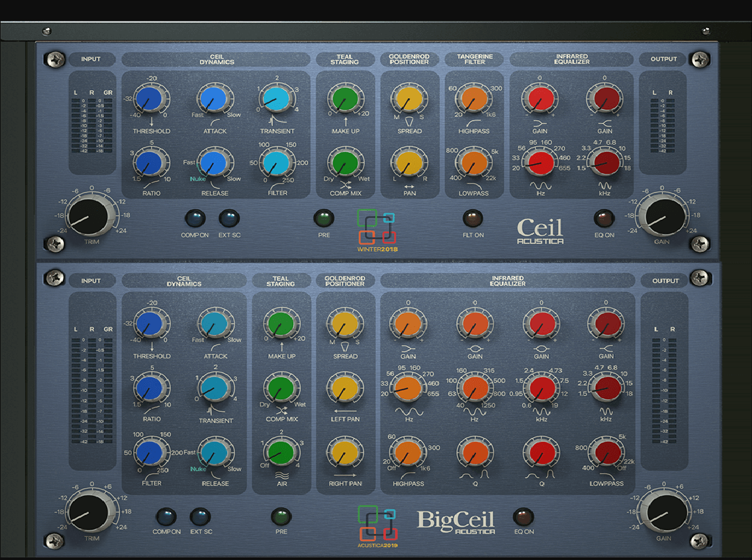The image size is (752, 560).
Task: Click the BigCeil input TRIM knob
Action: (x=89, y=512)
